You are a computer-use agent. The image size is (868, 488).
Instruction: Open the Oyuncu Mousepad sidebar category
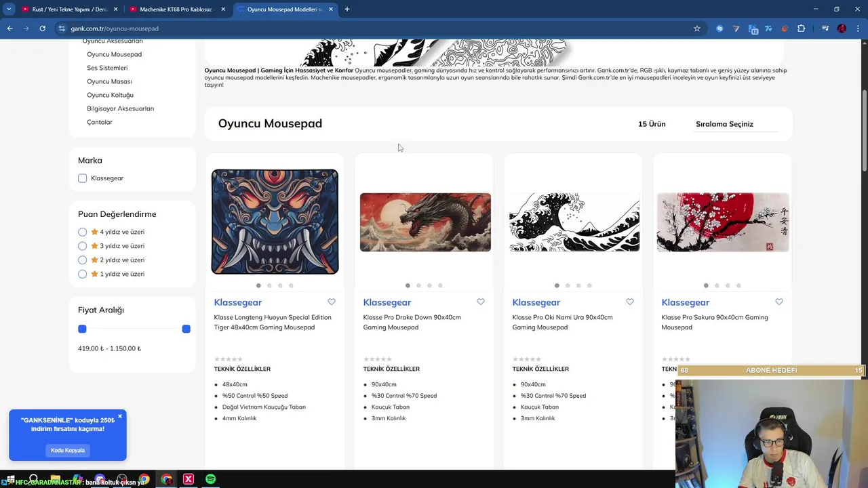(114, 54)
